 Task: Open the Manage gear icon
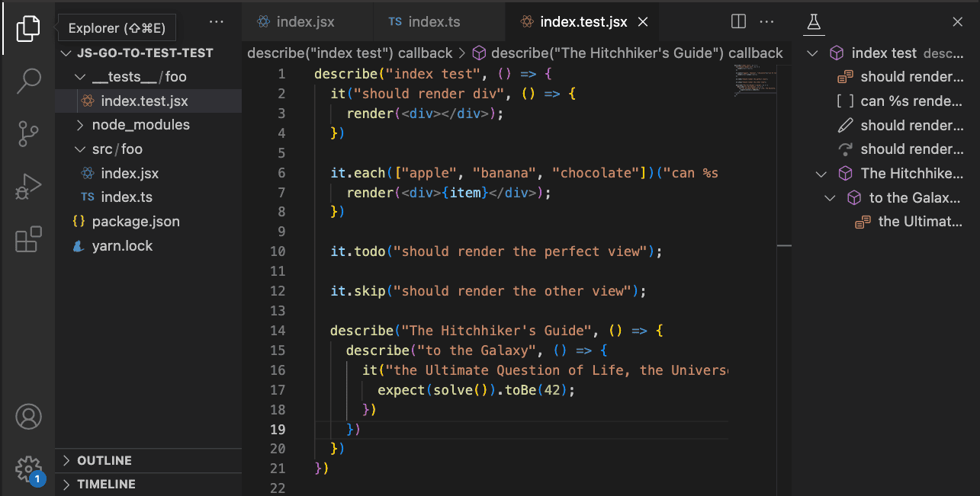click(27, 468)
